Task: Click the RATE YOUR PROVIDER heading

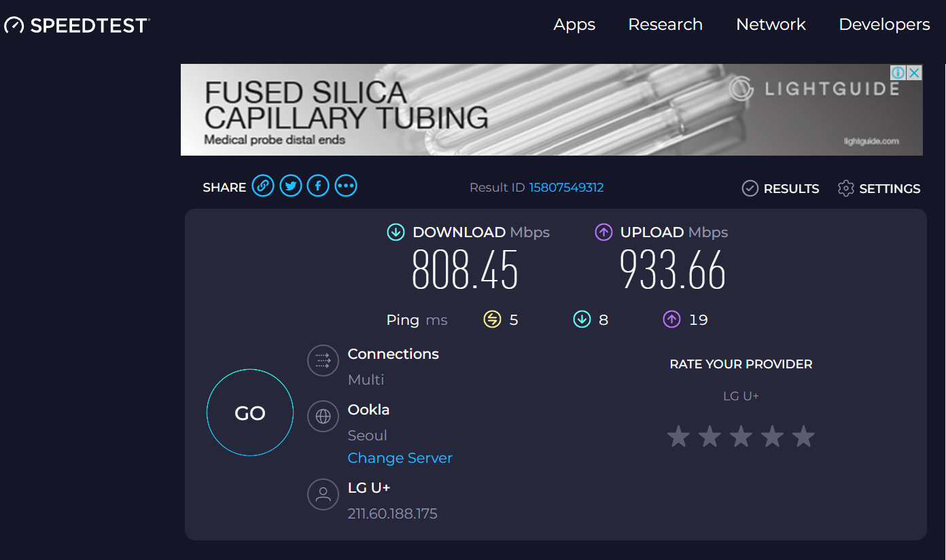Action: [x=741, y=364]
